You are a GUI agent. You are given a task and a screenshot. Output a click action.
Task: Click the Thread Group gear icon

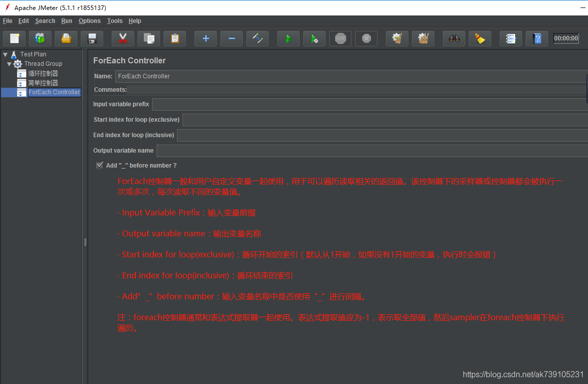(x=17, y=64)
